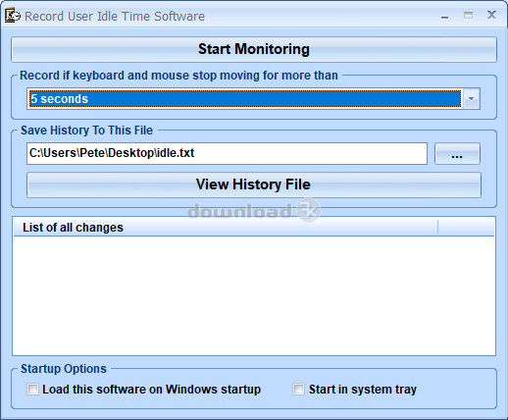The height and width of the screenshot is (420, 508).
Task: Open View History File
Action: [x=254, y=184]
